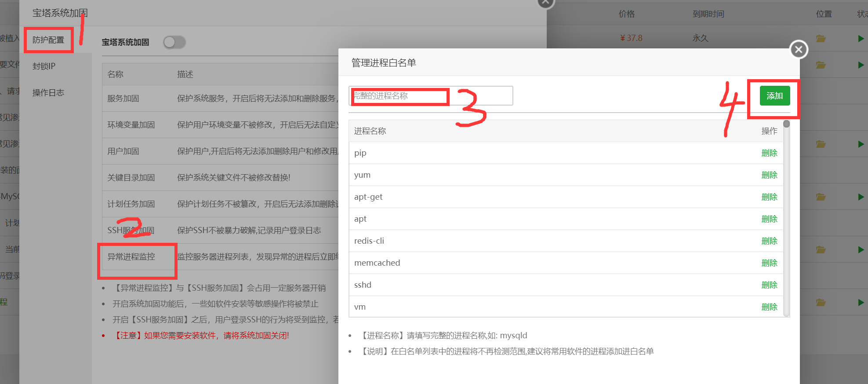Click the memcached process name
The width and height of the screenshot is (868, 384).
377,263
